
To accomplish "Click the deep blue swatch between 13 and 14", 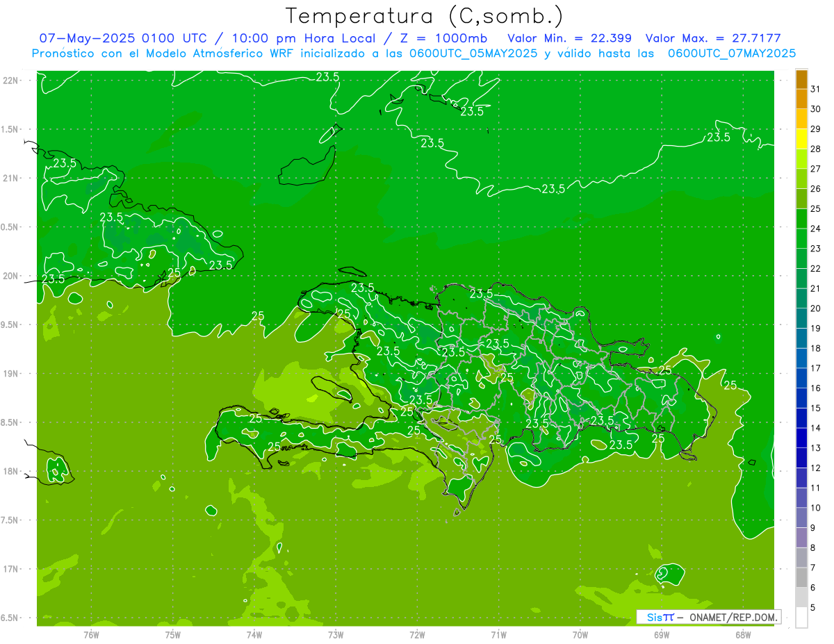I will tap(801, 438).
